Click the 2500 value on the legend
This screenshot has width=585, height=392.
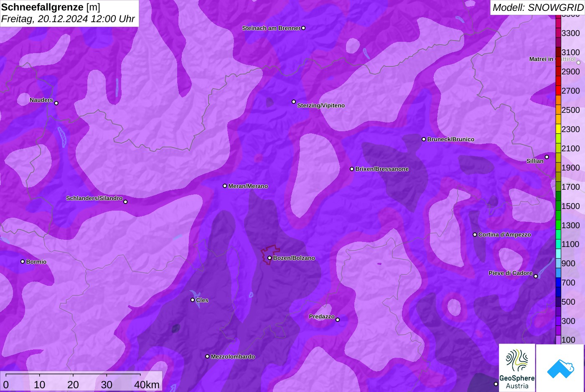(571, 110)
